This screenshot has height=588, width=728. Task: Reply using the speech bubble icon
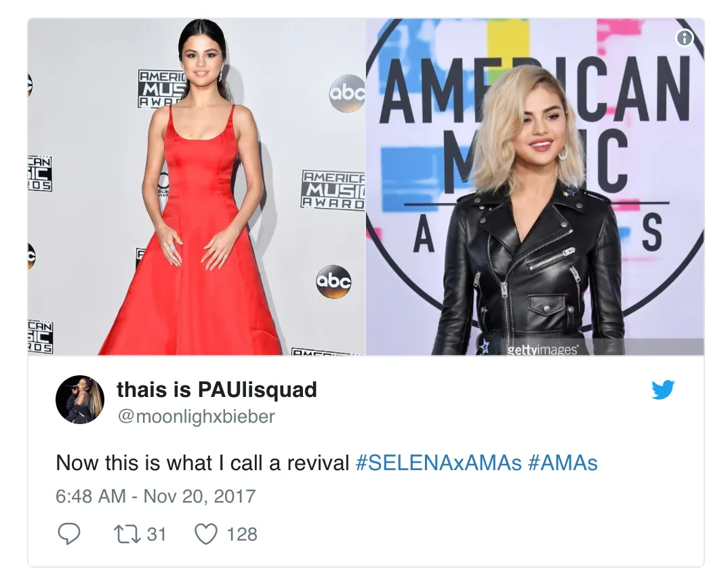pyautogui.click(x=68, y=534)
